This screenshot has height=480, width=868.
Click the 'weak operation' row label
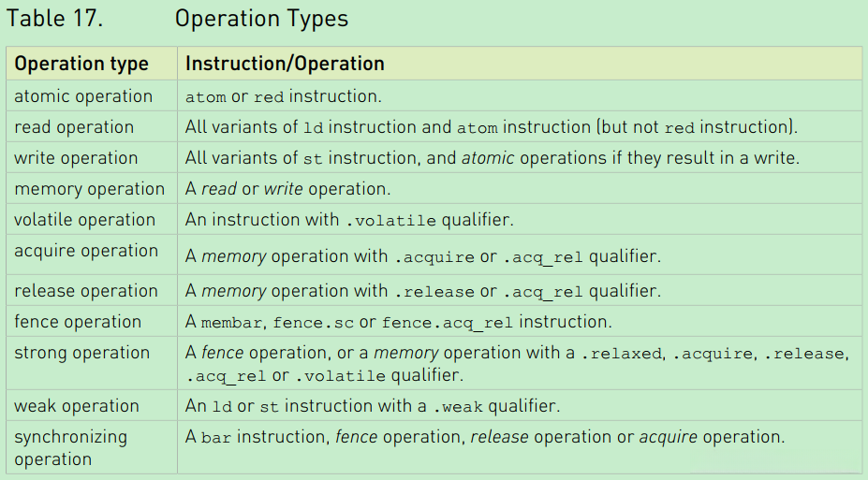(76, 406)
